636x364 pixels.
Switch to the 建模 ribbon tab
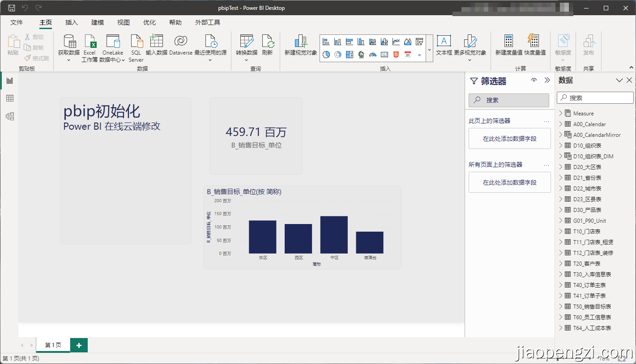coord(98,23)
